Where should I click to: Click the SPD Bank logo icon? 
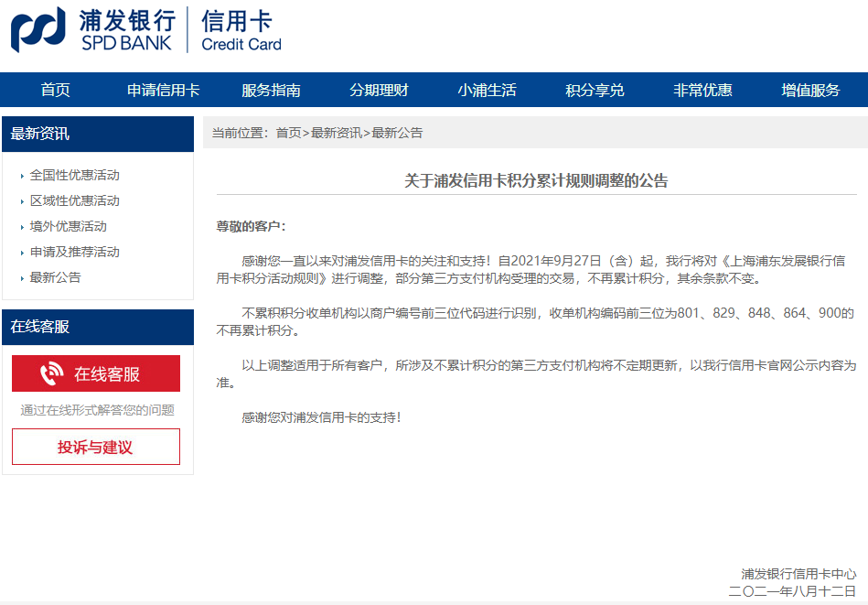(38, 29)
